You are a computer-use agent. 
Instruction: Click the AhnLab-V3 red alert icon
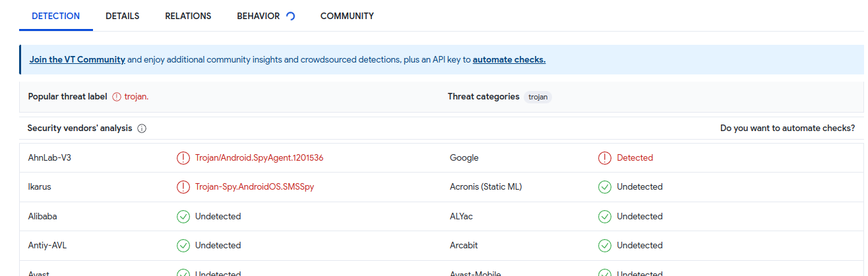(x=183, y=158)
